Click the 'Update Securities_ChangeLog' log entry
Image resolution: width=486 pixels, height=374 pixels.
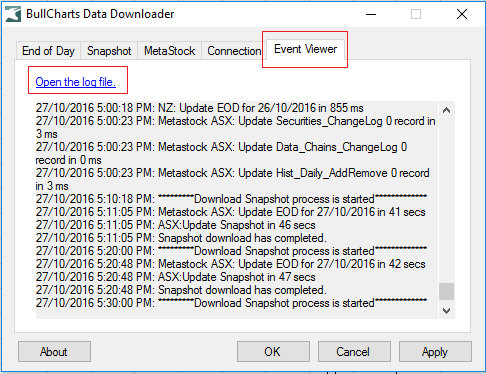tap(235, 127)
